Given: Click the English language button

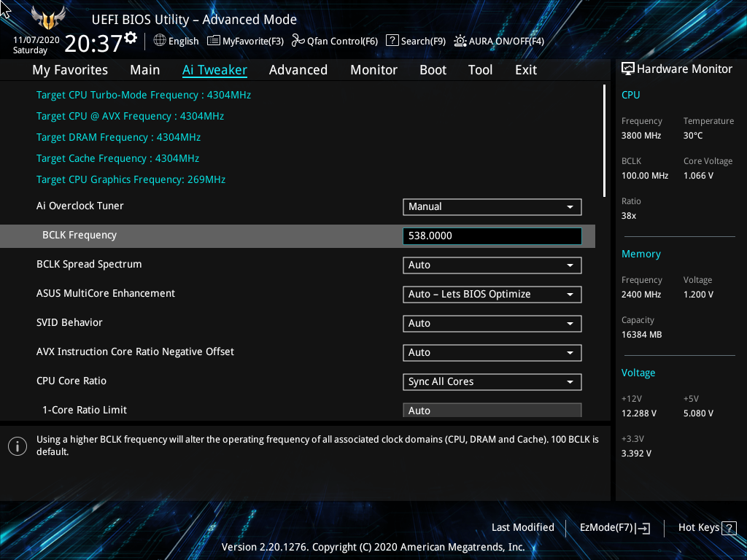Looking at the screenshot, I should pyautogui.click(x=176, y=41).
